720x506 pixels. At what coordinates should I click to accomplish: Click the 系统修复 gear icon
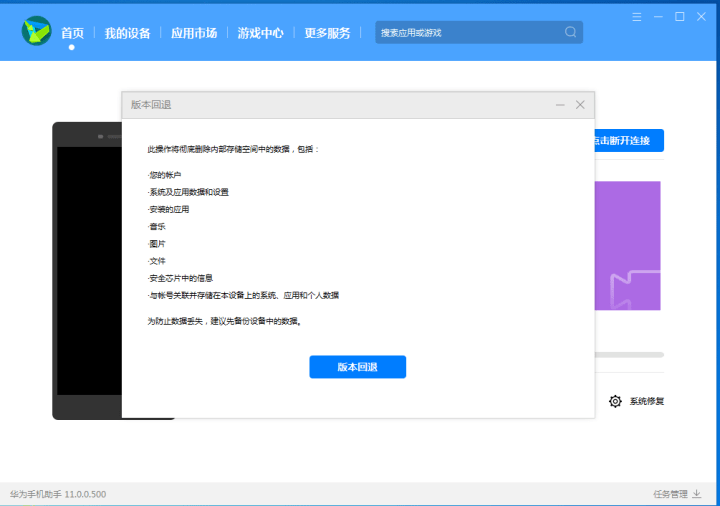click(615, 401)
